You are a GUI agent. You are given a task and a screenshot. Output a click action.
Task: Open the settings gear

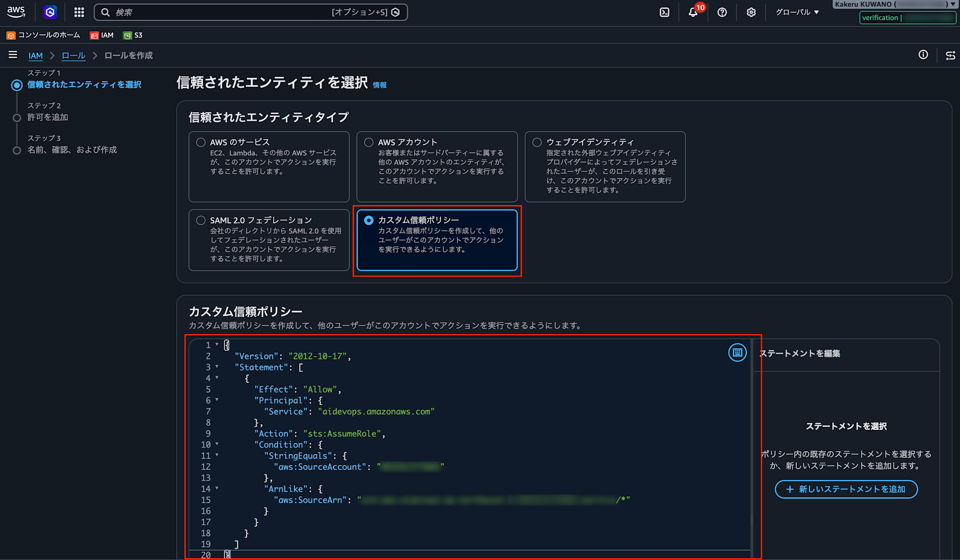pyautogui.click(x=751, y=12)
